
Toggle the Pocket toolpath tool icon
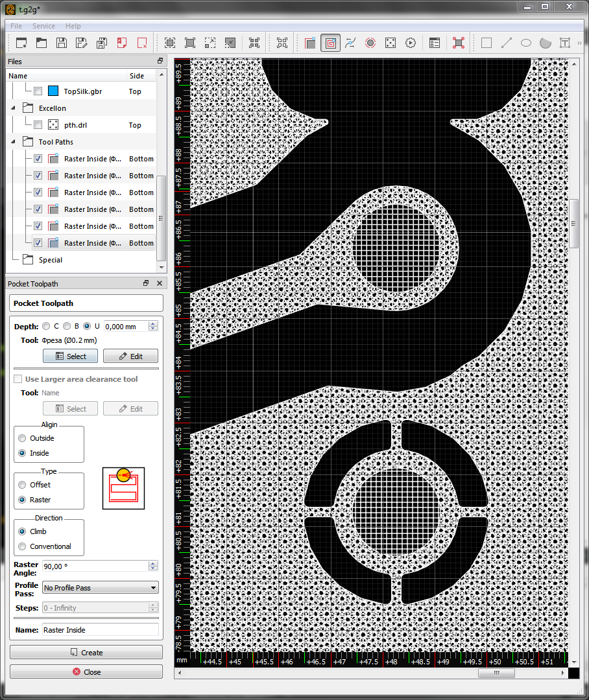[x=330, y=43]
